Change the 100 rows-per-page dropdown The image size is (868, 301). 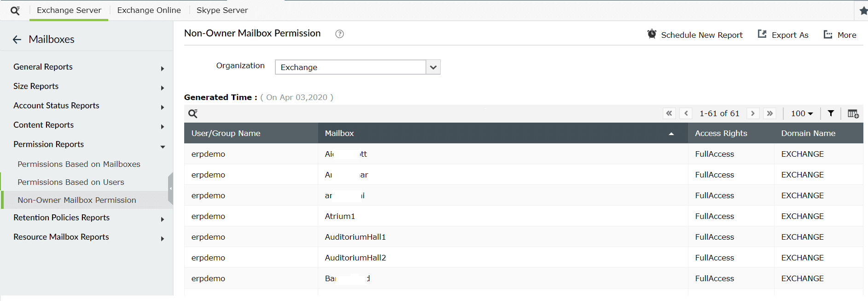[802, 113]
